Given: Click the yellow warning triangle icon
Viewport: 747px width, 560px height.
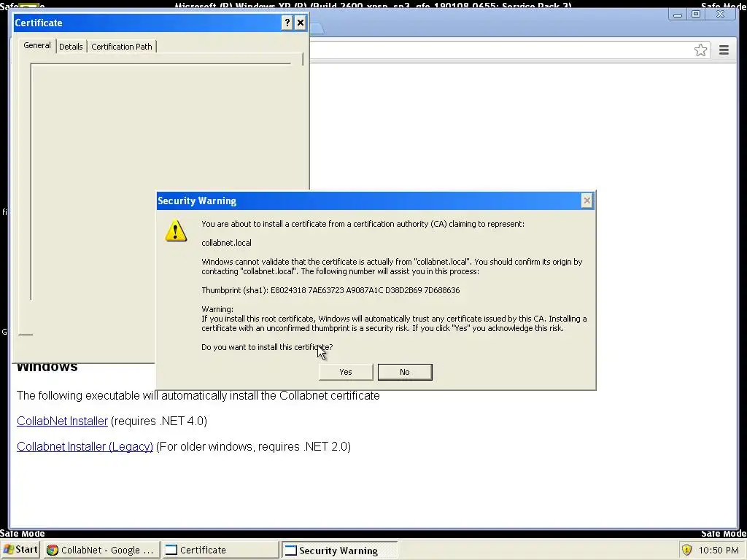Looking at the screenshot, I should pyautogui.click(x=176, y=230).
